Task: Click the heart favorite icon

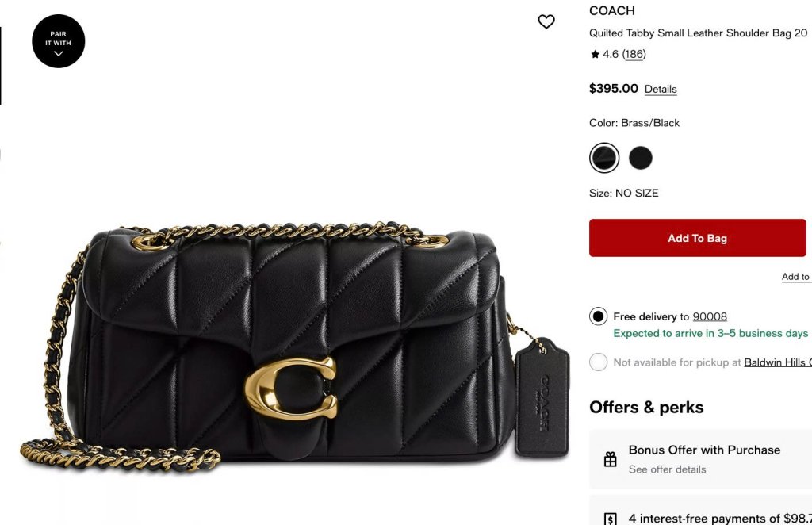Action: [546, 21]
